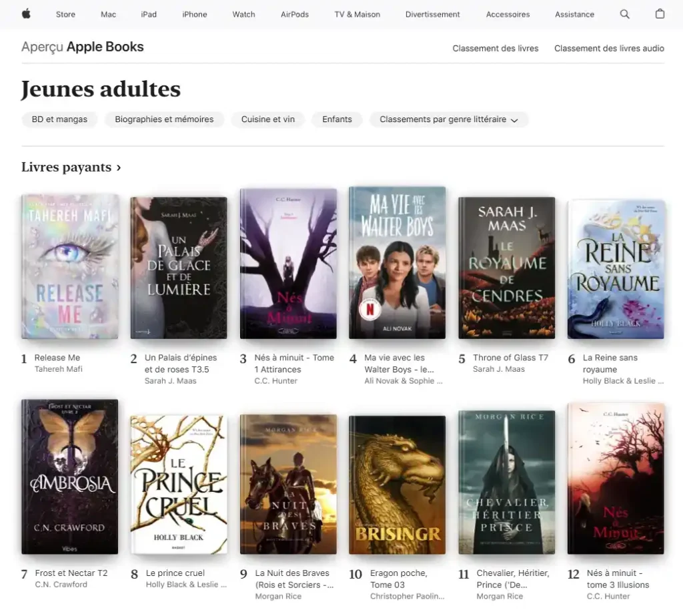Open the shopping bag icon
This screenshot has height=616, width=683.
660,14
